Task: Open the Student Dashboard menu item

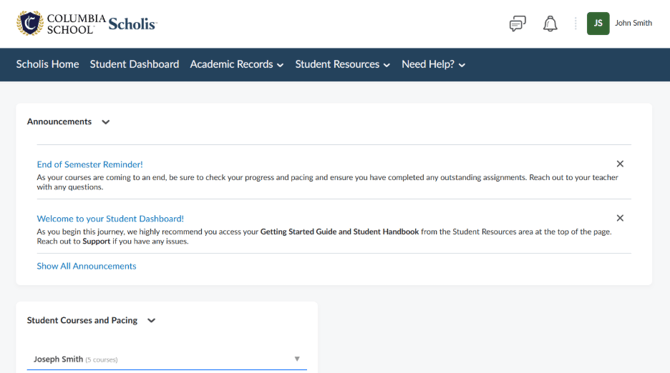Action: tap(134, 64)
